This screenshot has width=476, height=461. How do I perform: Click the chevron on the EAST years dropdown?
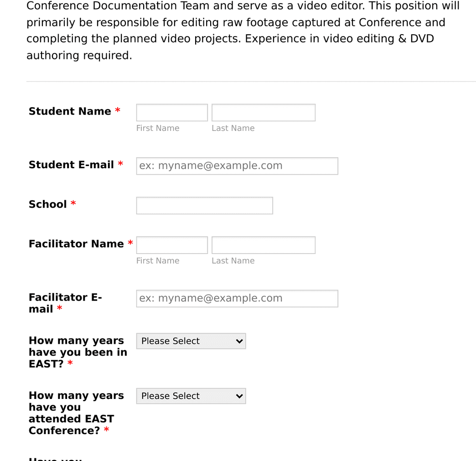point(239,341)
